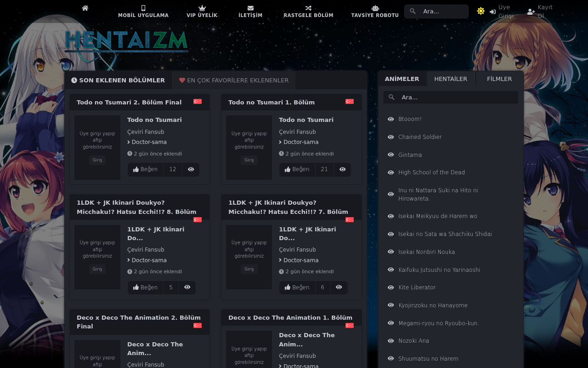Image resolution: width=588 pixels, height=368 pixels.
Task: Click flag icon on Todo no Tsumari 1. Bölüm
Action: coord(350,102)
